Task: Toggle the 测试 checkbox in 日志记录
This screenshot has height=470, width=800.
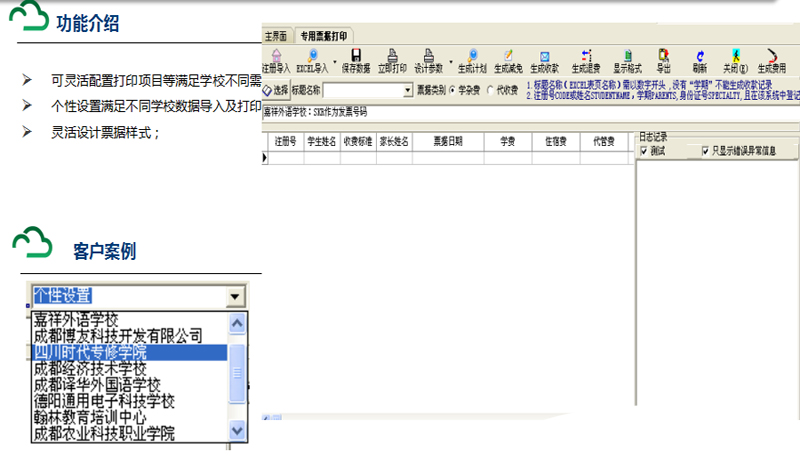Action: coord(644,151)
